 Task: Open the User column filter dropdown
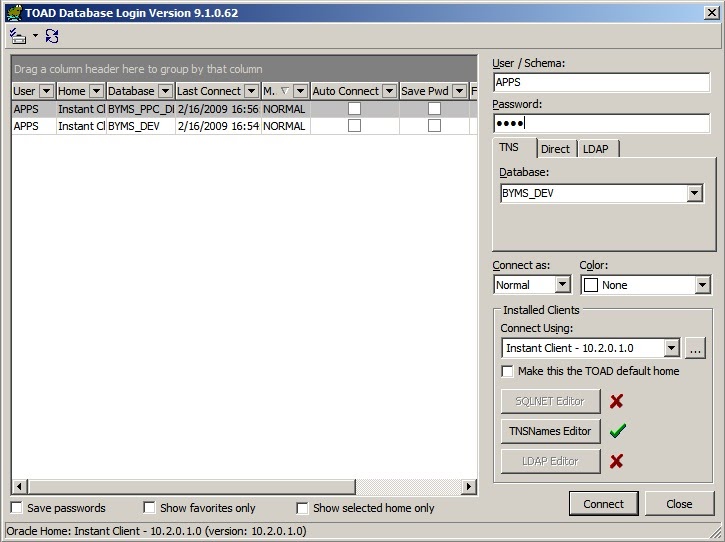[47, 91]
